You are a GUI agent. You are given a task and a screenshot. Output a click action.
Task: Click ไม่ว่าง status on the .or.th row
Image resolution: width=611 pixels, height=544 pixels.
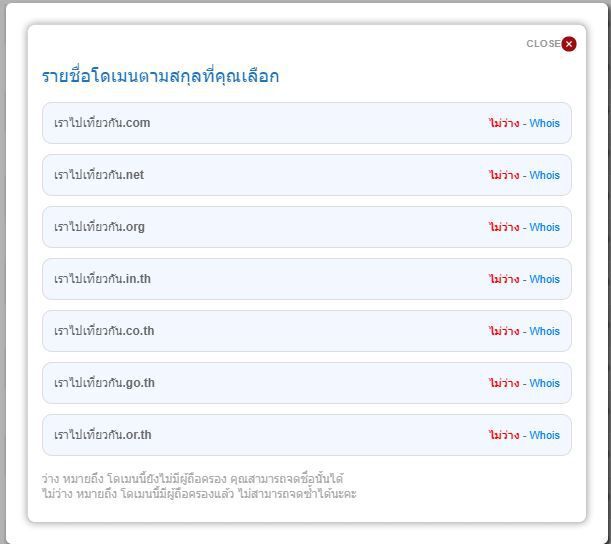504,435
